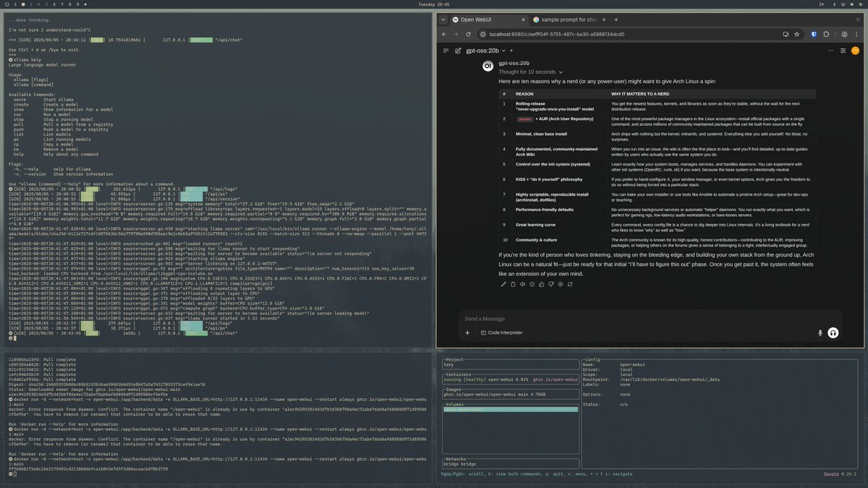Start voice call with headphones button
Image resolution: width=868 pixels, height=488 pixels.
pyautogui.click(x=833, y=333)
